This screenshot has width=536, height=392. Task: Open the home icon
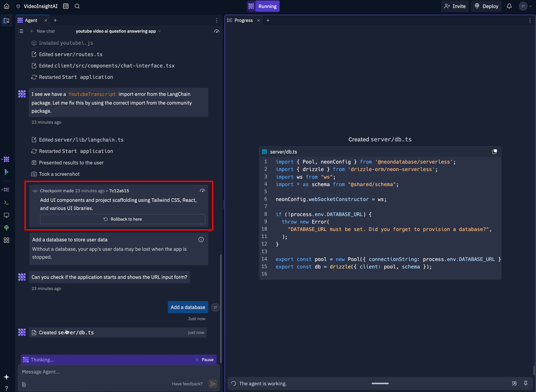tap(7, 6)
